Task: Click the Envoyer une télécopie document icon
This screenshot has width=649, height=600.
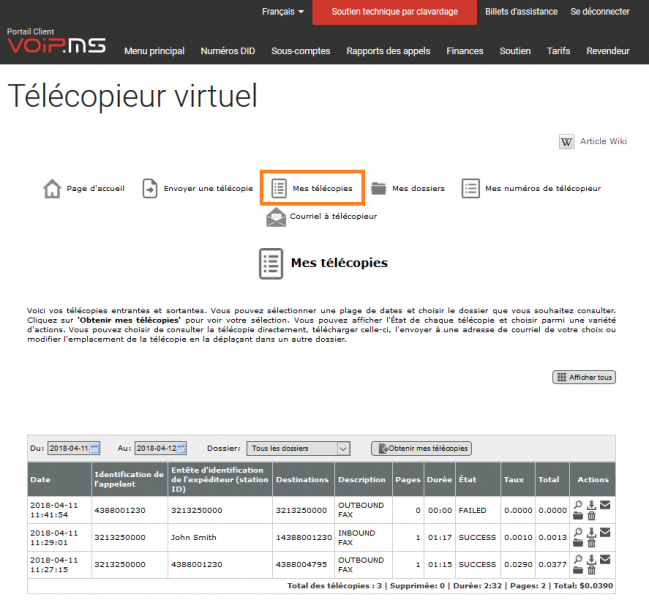Action: coord(150,188)
